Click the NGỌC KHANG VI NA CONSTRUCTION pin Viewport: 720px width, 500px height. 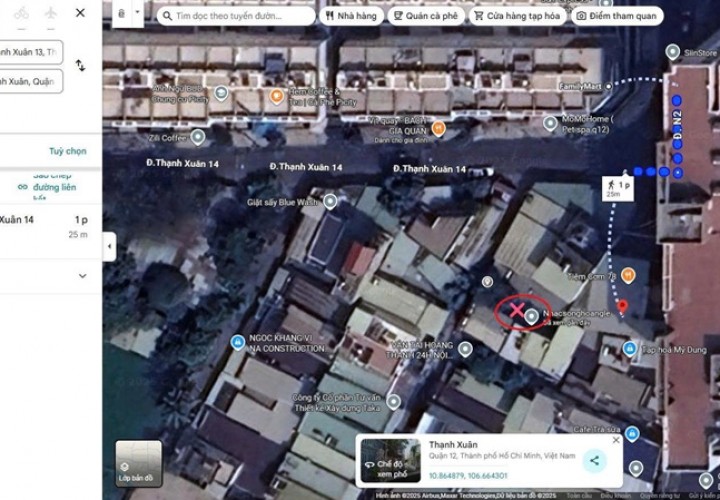pyautogui.click(x=237, y=342)
